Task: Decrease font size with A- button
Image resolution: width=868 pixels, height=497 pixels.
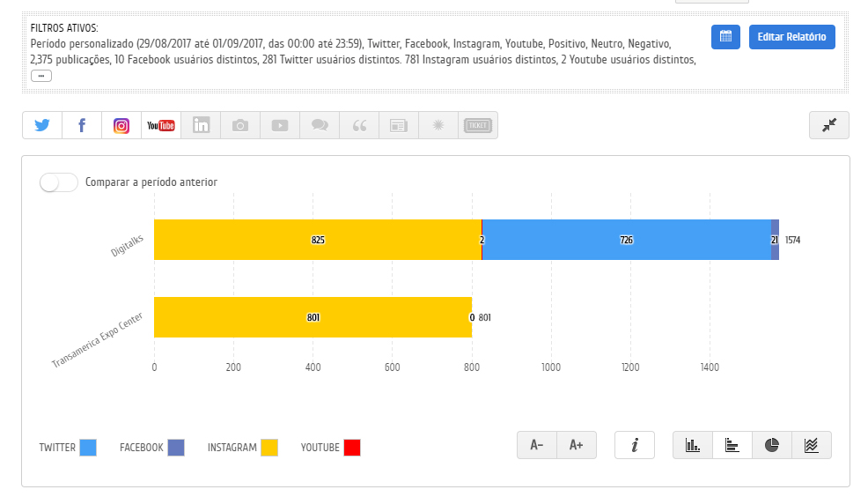Action: point(536,445)
